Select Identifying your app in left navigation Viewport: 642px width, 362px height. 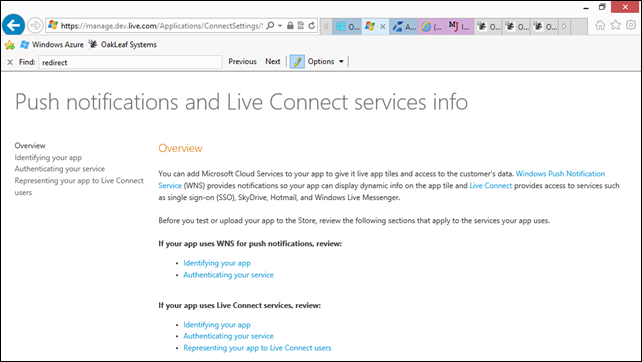coord(48,157)
